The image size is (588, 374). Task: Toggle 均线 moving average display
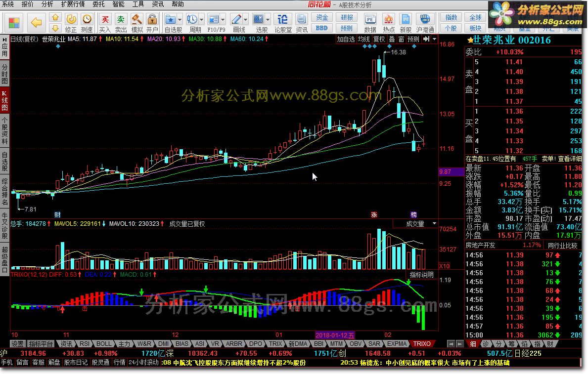[x=364, y=39]
